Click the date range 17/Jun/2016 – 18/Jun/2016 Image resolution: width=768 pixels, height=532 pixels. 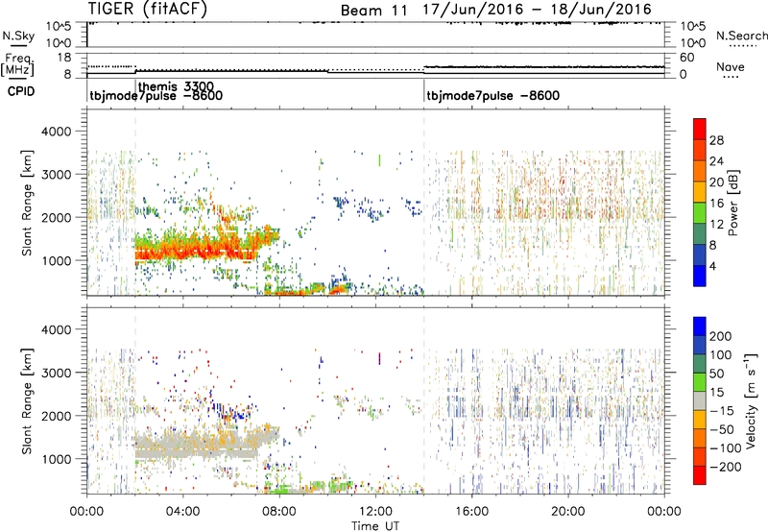[x=538, y=10]
